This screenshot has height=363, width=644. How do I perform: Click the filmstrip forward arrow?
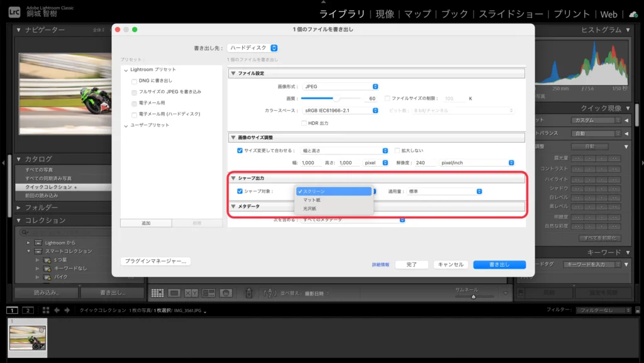[66, 310]
